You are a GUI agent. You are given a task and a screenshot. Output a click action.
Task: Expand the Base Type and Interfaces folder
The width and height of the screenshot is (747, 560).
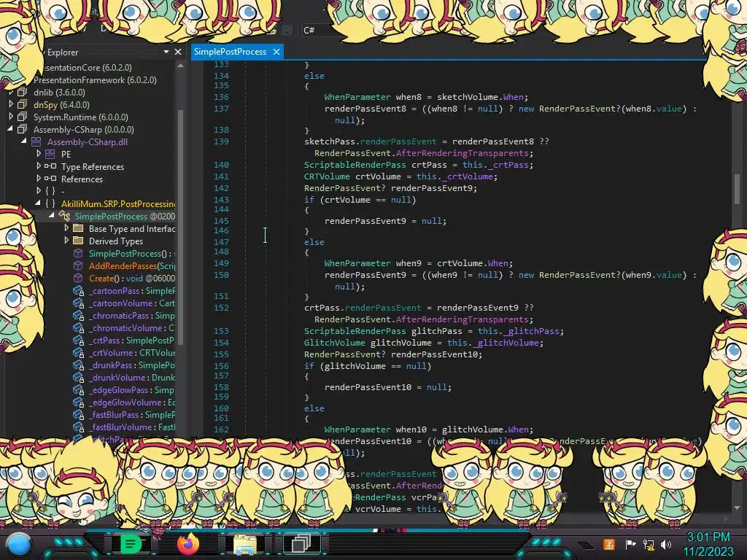66,227
